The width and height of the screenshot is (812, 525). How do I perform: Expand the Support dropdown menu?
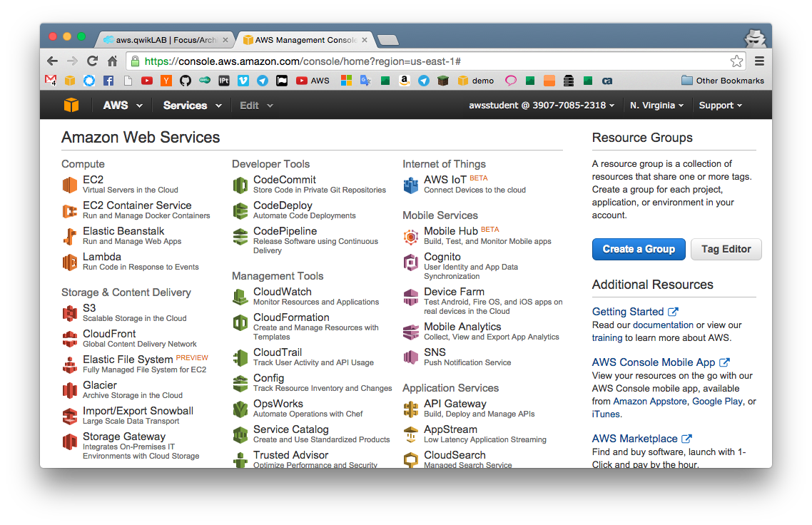coord(721,106)
